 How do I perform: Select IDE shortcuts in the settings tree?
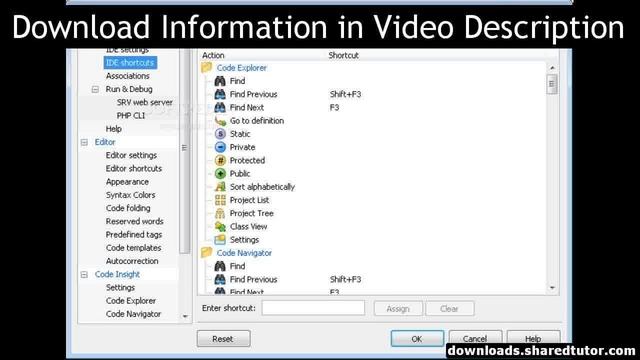coord(130,62)
